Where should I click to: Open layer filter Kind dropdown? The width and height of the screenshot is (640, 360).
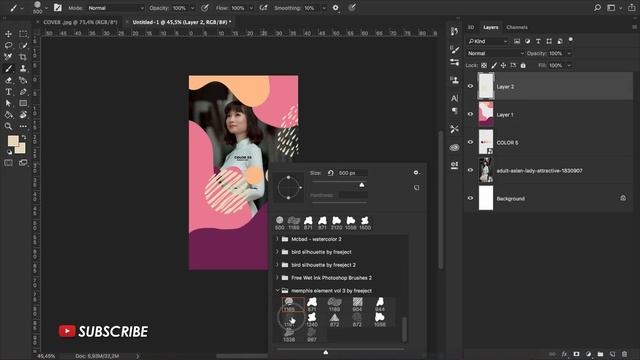click(488, 41)
